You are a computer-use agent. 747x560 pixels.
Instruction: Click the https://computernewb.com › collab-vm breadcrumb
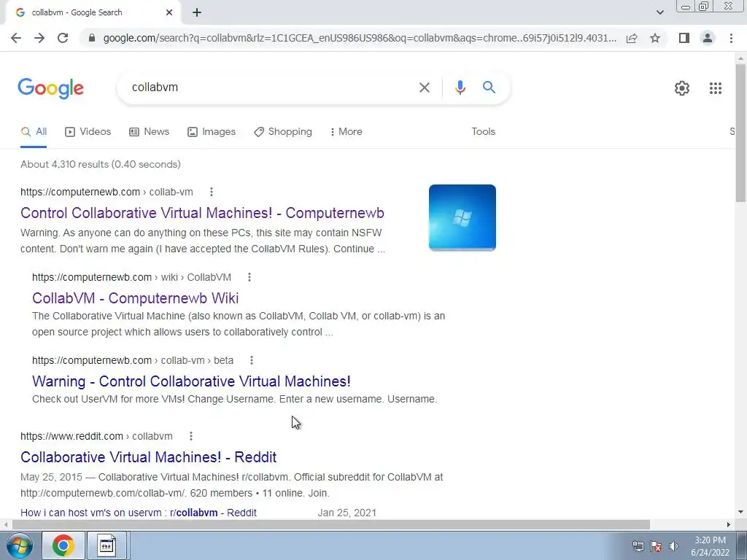coord(107,192)
